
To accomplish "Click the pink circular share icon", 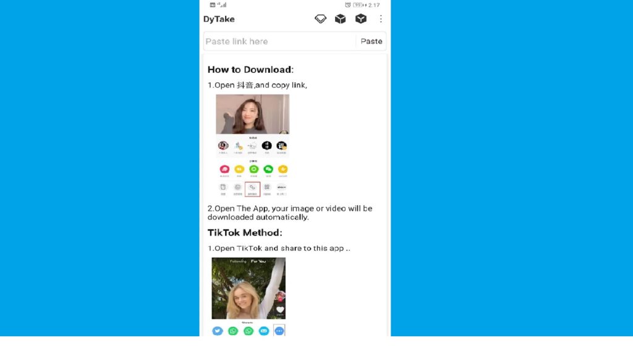I will tap(224, 169).
